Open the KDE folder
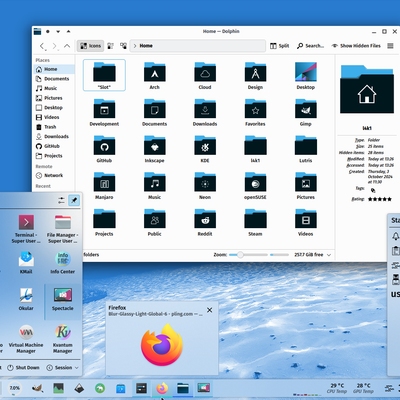Image resolution: width=400 pixels, height=400 pixels. [x=205, y=149]
